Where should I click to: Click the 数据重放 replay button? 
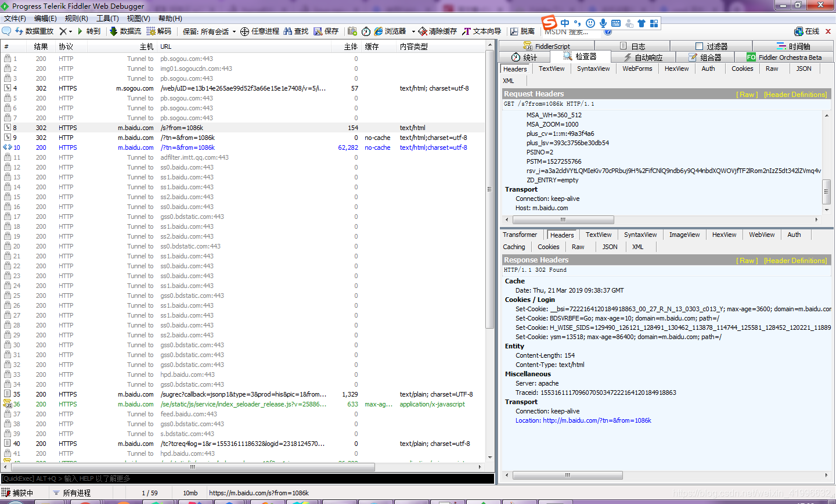(34, 31)
